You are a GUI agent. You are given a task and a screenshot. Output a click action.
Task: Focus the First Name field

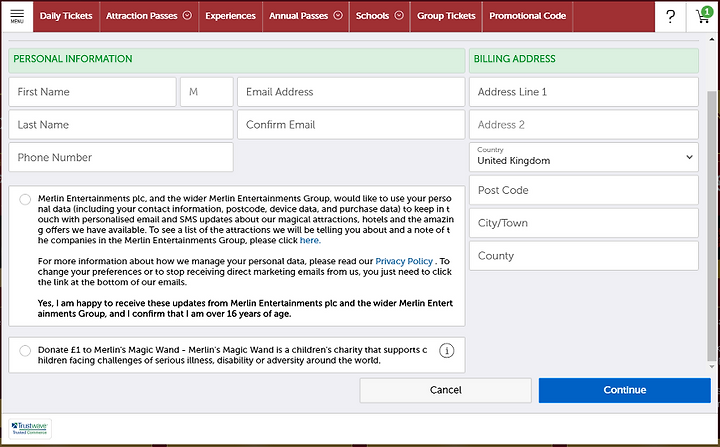click(x=92, y=92)
